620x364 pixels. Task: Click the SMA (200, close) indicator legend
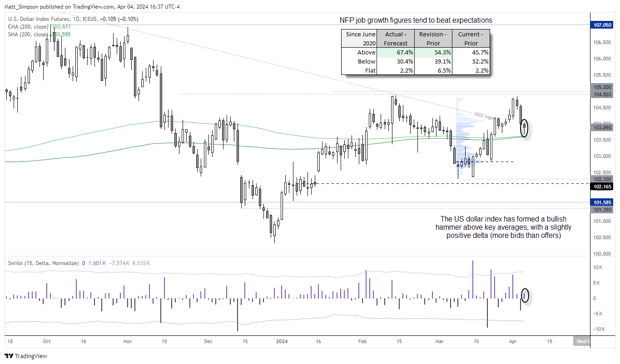(28, 34)
